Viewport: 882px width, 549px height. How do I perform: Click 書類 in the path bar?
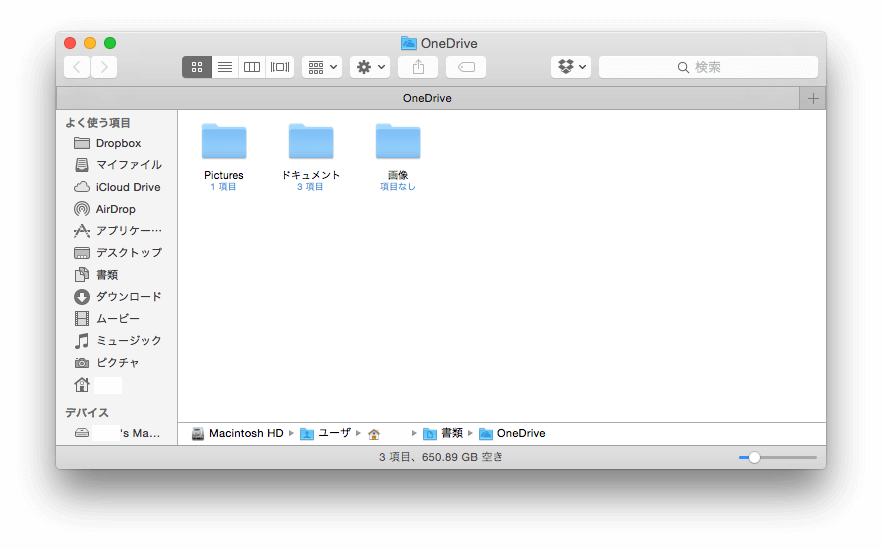tap(443, 434)
